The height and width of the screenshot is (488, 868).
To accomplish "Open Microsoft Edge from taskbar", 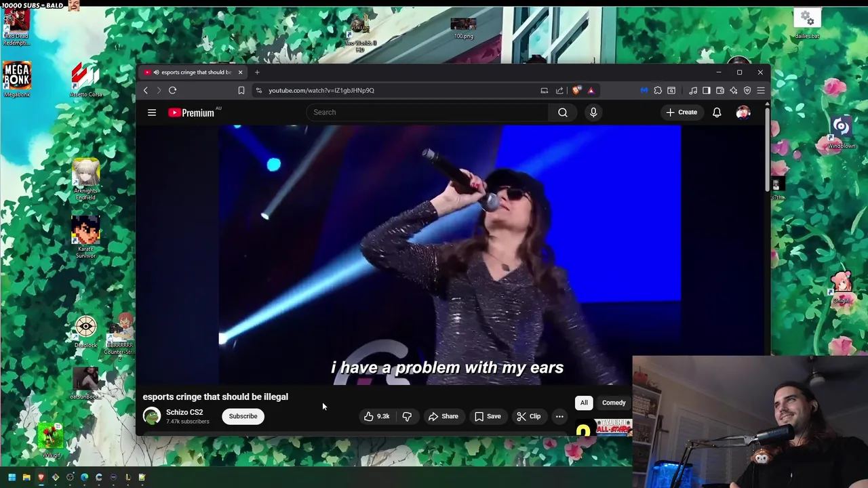I will tap(84, 477).
